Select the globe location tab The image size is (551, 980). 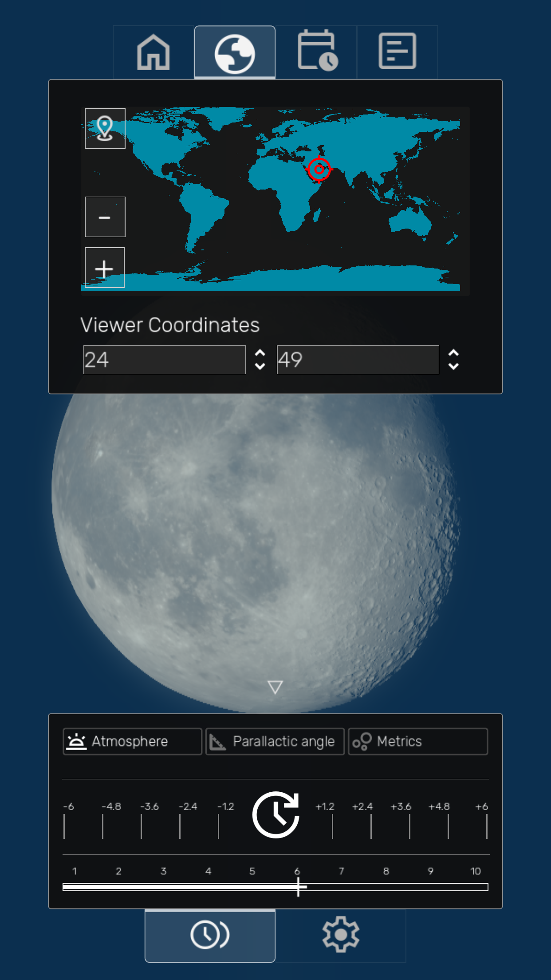(235, 52)
